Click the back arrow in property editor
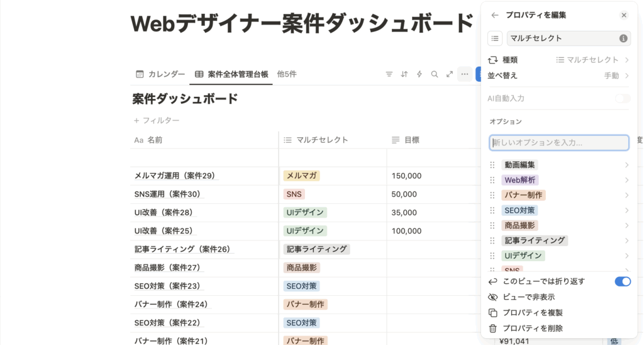Image resolution: width=644 pixels, height=345 pixels. pos(495,15)
